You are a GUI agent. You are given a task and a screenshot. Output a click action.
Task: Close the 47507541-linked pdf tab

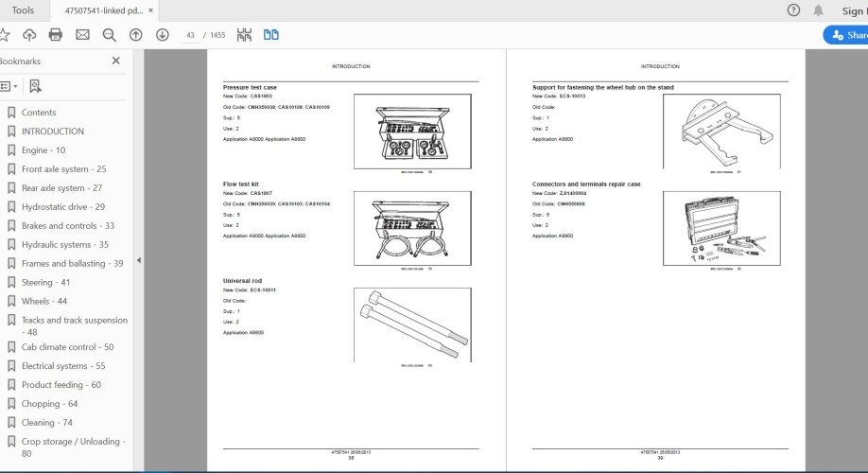tap(150, 10)
